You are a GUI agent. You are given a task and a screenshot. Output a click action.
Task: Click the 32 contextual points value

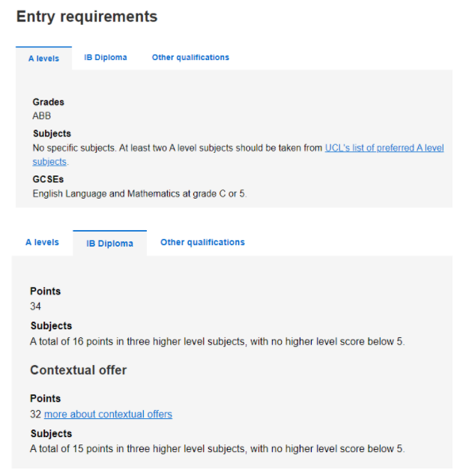35,414
